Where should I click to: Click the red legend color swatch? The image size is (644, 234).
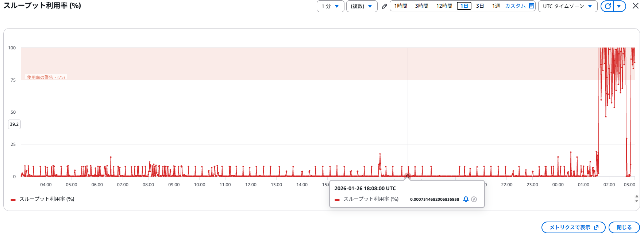pos(13,200)
